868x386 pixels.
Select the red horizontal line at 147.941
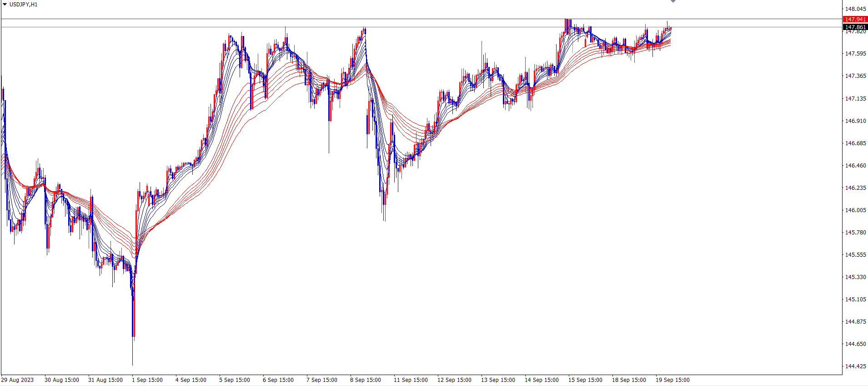pyautogui.click(x=409, y=19)
